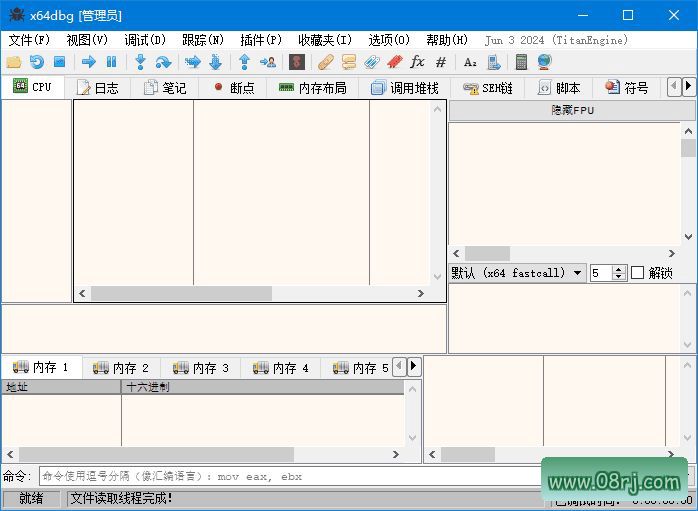This screenshot has height=511, width=698.
Task: Switch to the CPU tab
Action: point(32,87)
